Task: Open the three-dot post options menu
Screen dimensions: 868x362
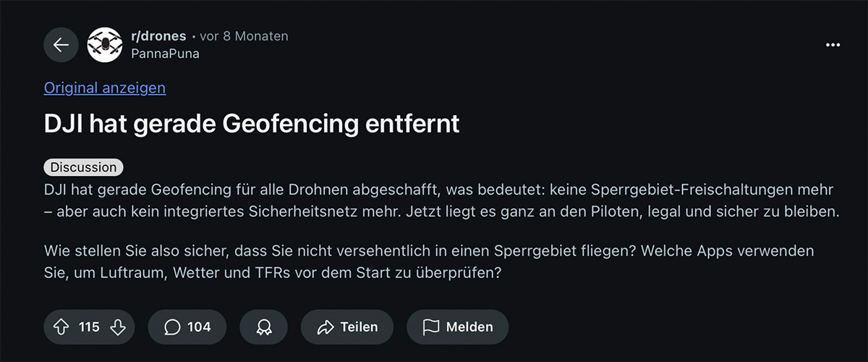Action: point(833,45)
